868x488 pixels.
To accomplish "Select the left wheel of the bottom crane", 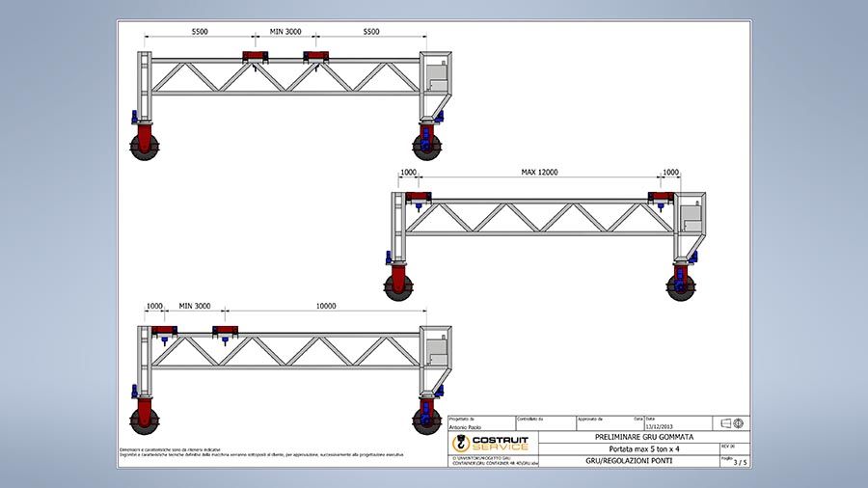I will (145, 420).
